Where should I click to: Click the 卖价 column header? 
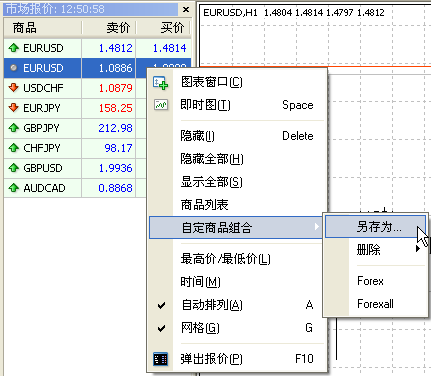pyautogui.click(x=109, y=28)
